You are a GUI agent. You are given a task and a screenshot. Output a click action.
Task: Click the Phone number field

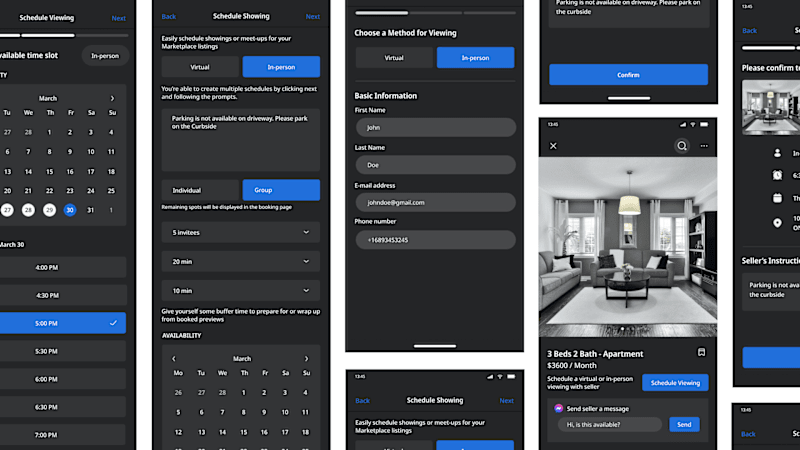tap(436, 240)
